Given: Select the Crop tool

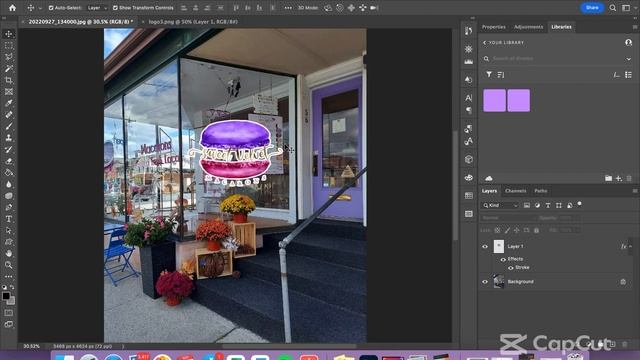Looking at the screenshot, I should point(9,80).
